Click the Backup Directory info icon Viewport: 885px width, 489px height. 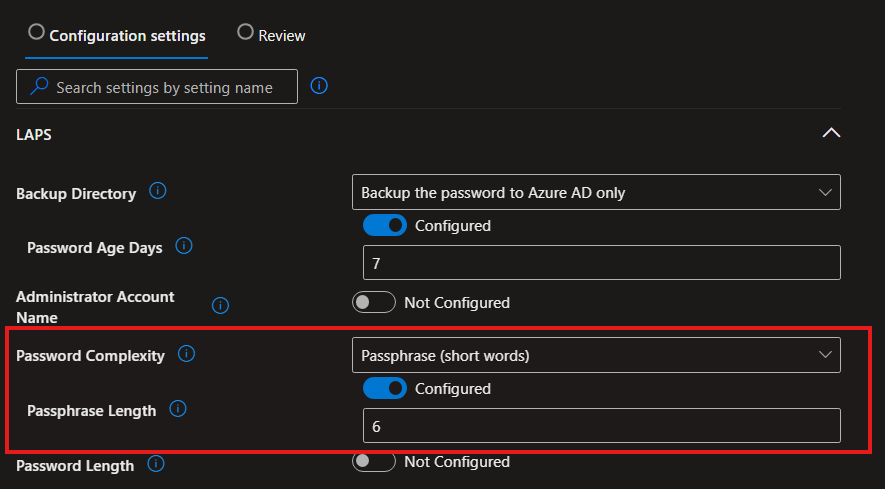(157, 191)
